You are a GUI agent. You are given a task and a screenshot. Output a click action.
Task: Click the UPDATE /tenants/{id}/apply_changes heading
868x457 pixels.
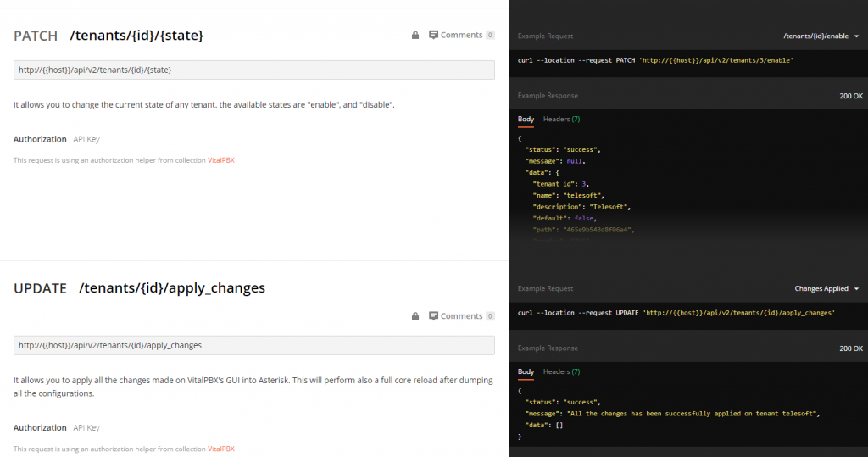[x=140, y=288]
